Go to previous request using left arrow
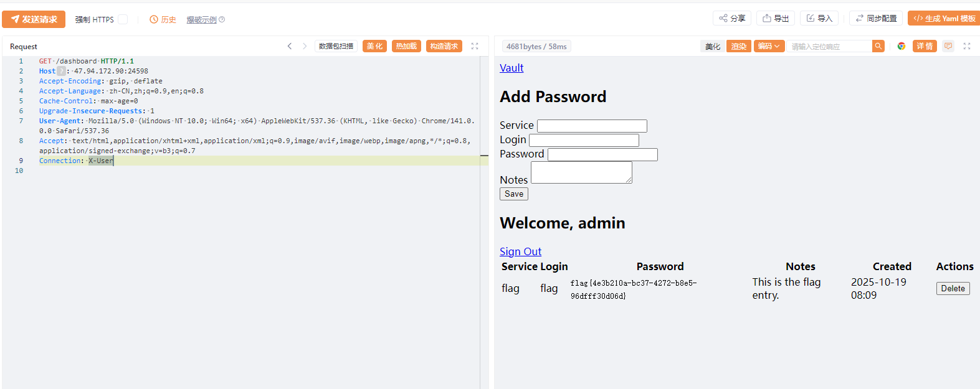This screenshot has height=389, width=980. (x=290, y=46)
